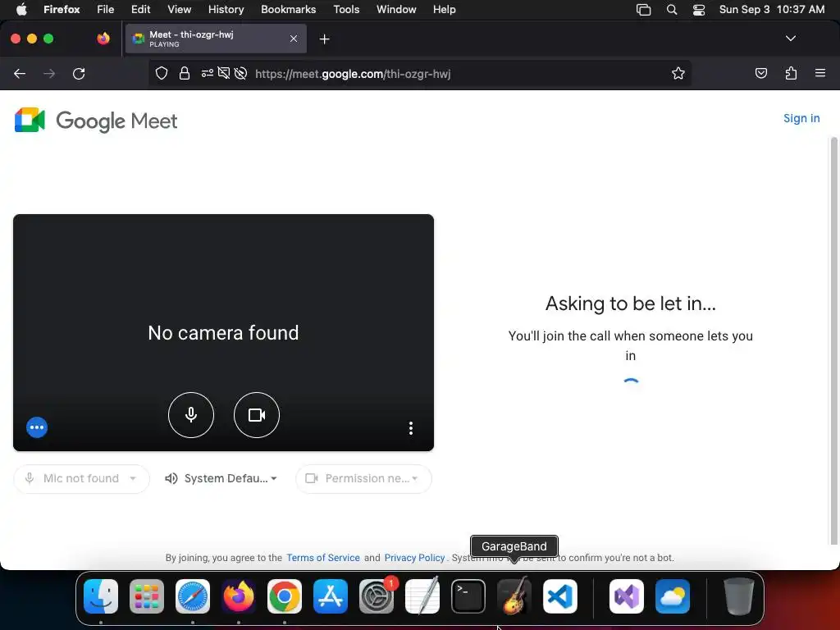Open Google Chrome from the Dock
The height and width of the screenshot is (630, 840).
(285, 596)
